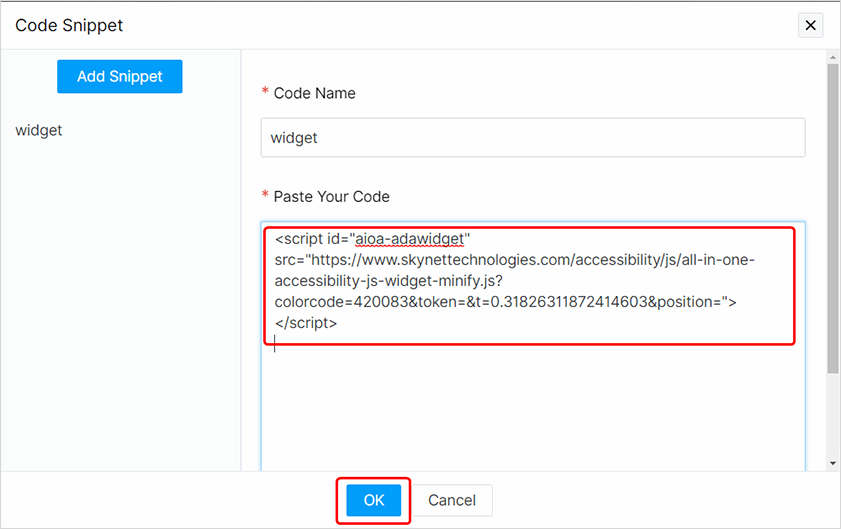The image size is (841, 529).
Task: Confirm with the OK button
Action: (x=374, y=500)
